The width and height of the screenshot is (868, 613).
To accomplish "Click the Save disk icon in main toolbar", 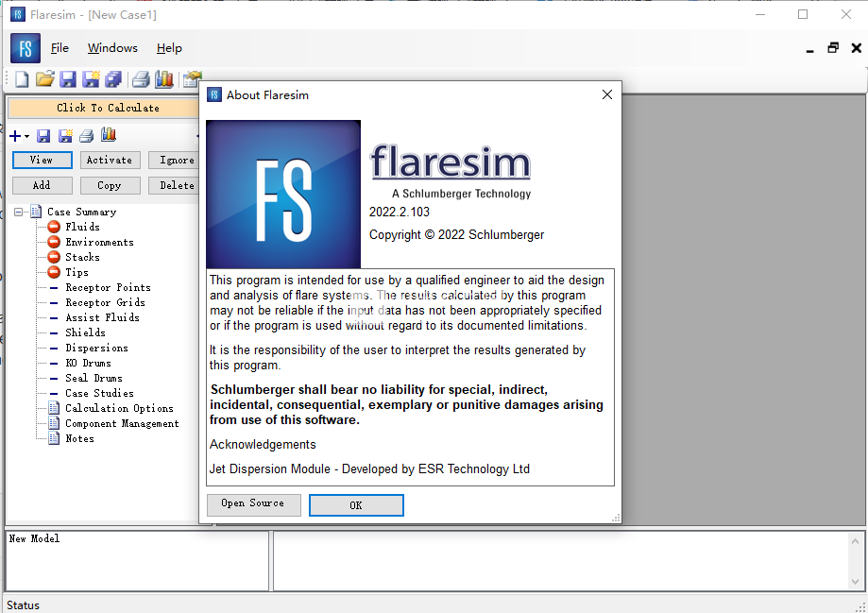I will pyautogui.click(x=68, y=79).
